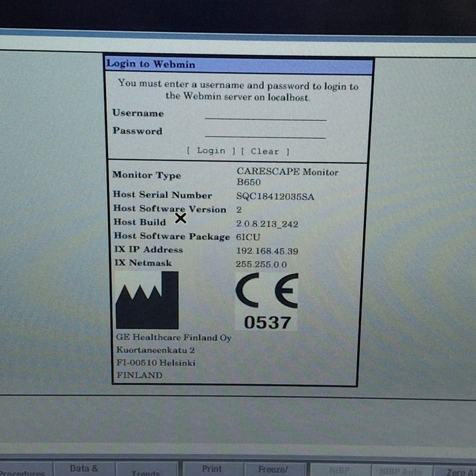Click the 'FI-00510 Helsinki' text

tap(156, 362)
